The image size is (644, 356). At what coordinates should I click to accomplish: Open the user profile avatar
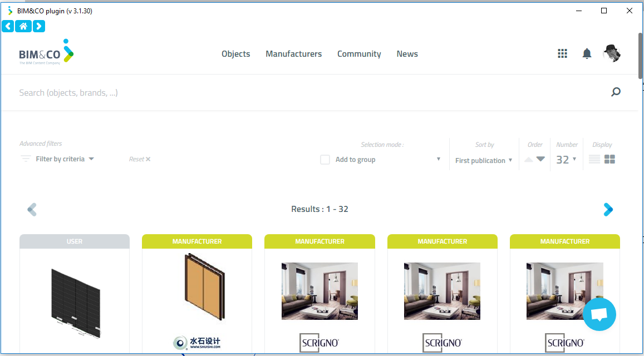pos(612,53)
